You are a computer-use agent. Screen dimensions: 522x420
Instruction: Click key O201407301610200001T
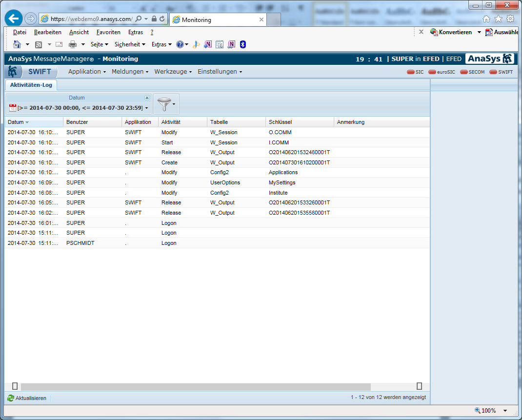(299, 162)
